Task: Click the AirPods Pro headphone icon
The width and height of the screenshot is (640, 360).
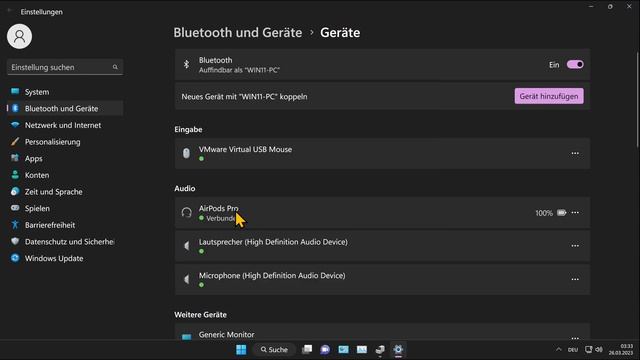Action: pos(187,213)
